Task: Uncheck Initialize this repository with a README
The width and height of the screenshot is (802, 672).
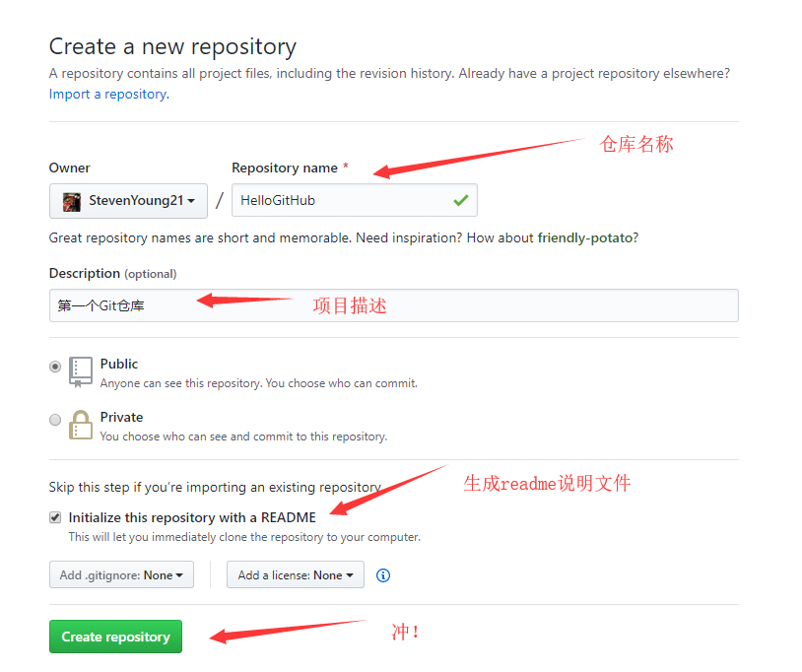Action: [55, 517]
